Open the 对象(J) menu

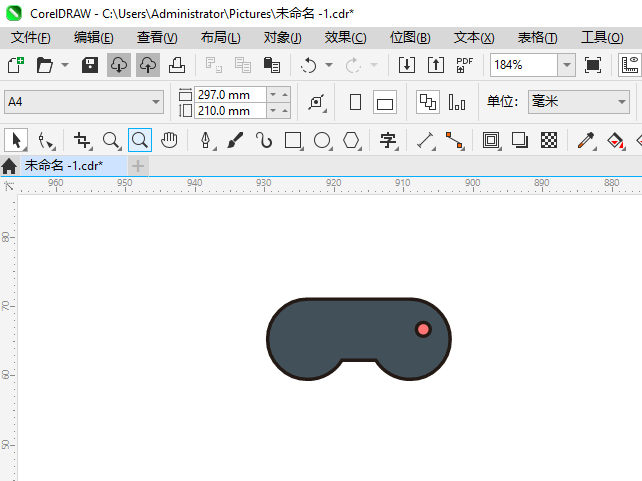[x=283, y=38]
